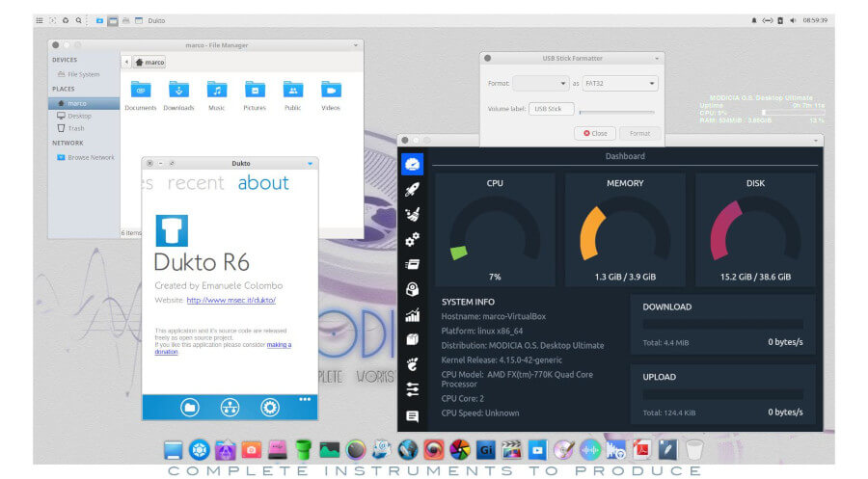868x479 pixels.
Task: Open Settings sliders icon in Stacer sidebar
Action: (x=412, y=390)
